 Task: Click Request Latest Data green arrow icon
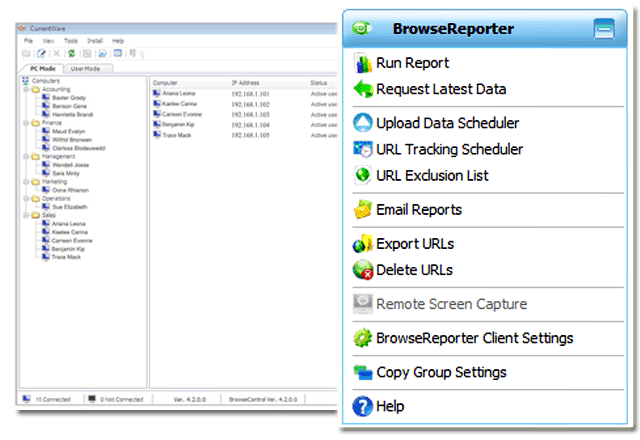(x=363, y=89)
